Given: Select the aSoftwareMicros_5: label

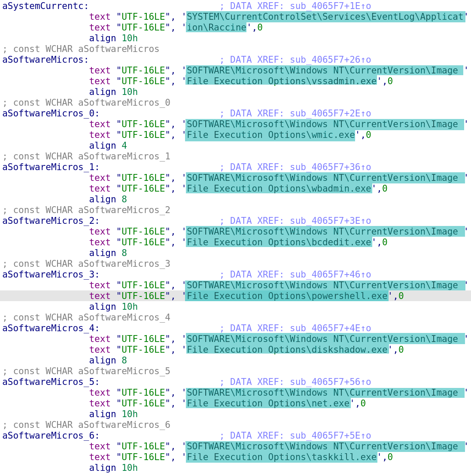Looking at the screenshot, I should [51, 382].
